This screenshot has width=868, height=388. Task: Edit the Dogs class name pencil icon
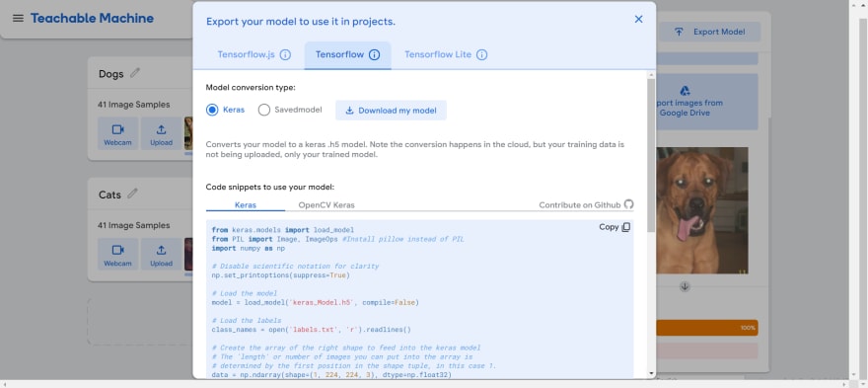click(x=135, y=73)
